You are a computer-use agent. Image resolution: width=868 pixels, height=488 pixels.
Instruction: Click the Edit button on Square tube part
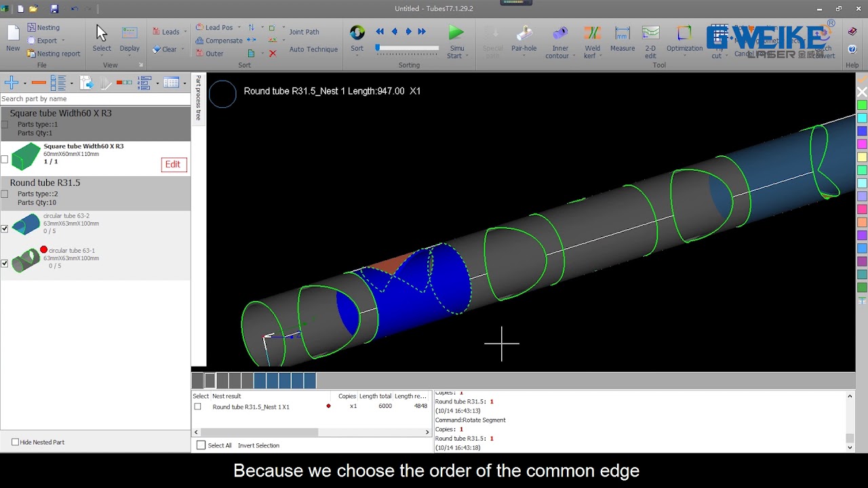click(174, 164)
